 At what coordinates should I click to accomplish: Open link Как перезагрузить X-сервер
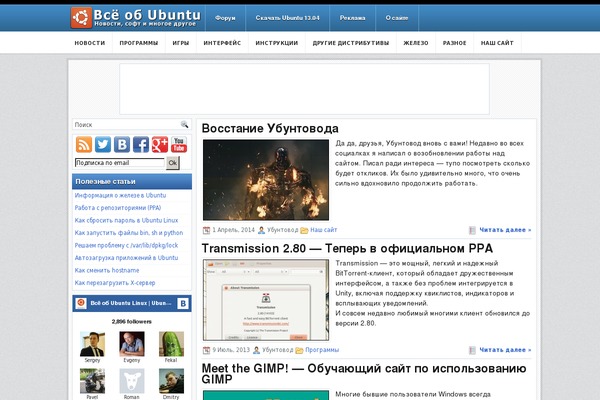(115, 283)
